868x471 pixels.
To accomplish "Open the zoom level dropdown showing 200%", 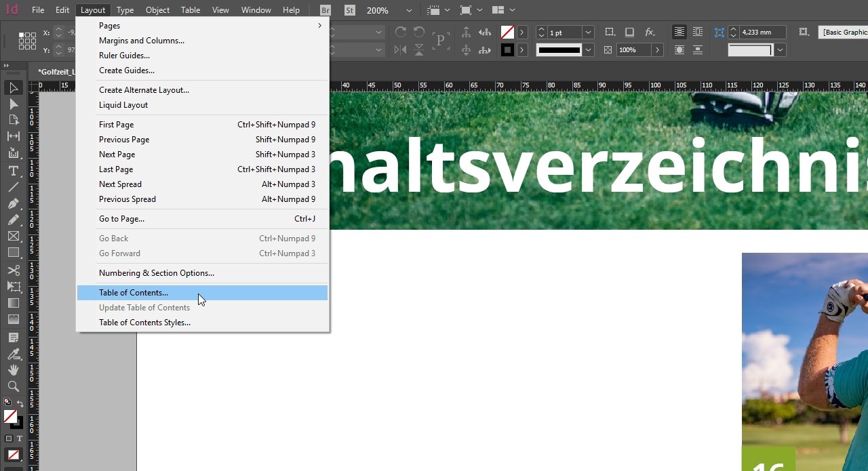I will click(x=409, y=10).
